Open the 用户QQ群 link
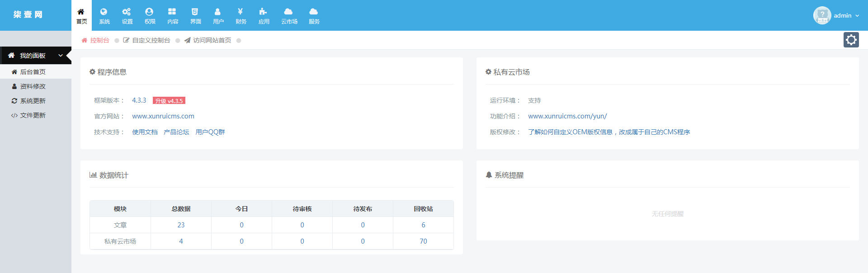The width and height of the screenshot is (868, 273). [x=210, y=132]
